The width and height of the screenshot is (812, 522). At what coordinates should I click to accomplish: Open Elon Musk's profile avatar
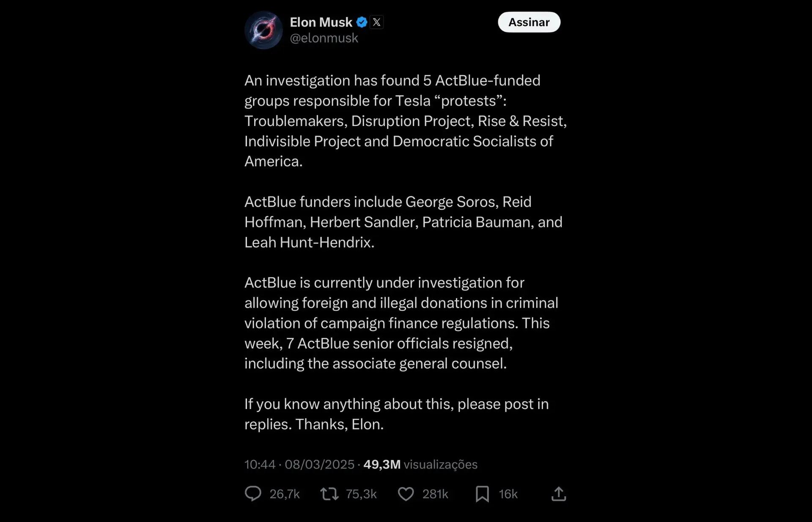pos(263,30)
